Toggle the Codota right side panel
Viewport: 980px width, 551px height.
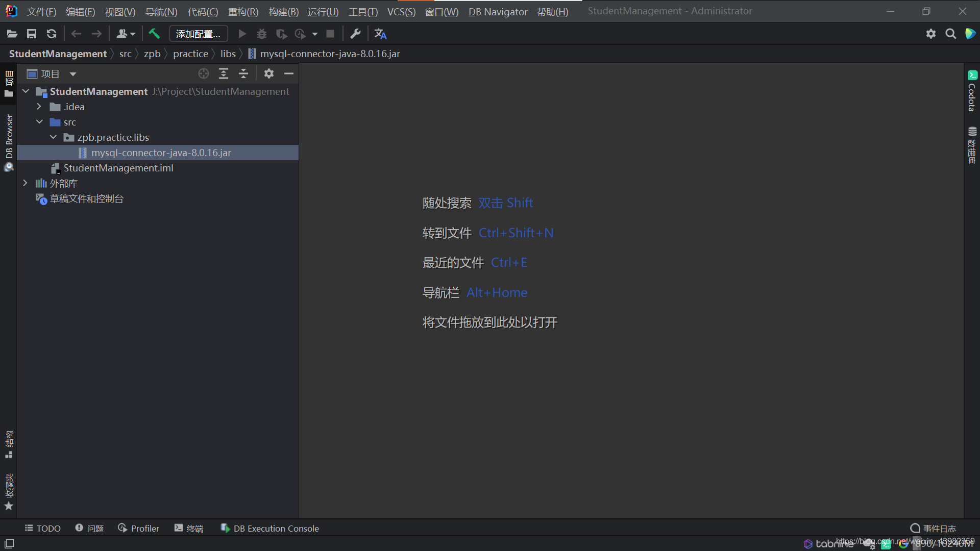pyautogui.click(x=972, y=92)
